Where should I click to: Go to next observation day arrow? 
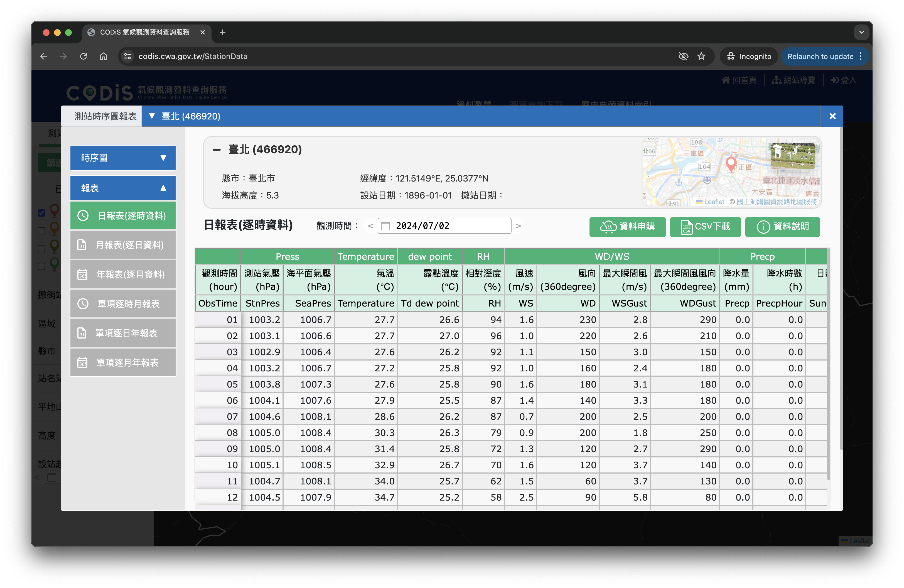coord(519,226)
